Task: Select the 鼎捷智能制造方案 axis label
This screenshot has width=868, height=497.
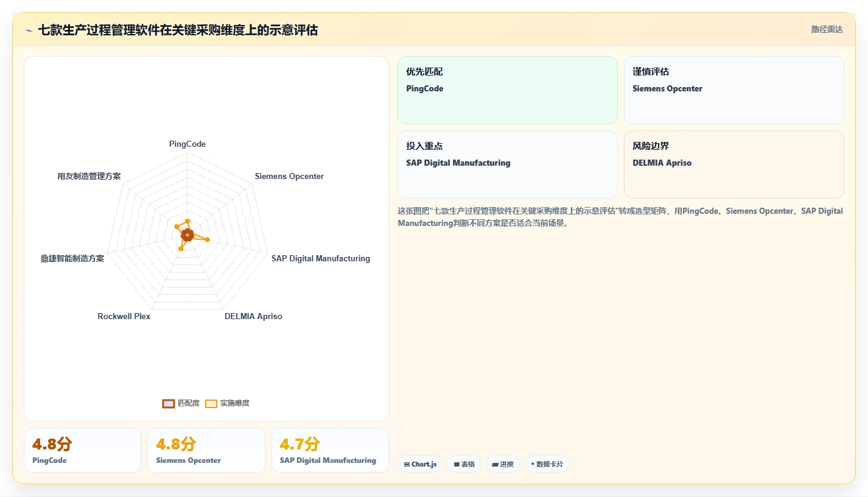Action: (x=72, y=258)
